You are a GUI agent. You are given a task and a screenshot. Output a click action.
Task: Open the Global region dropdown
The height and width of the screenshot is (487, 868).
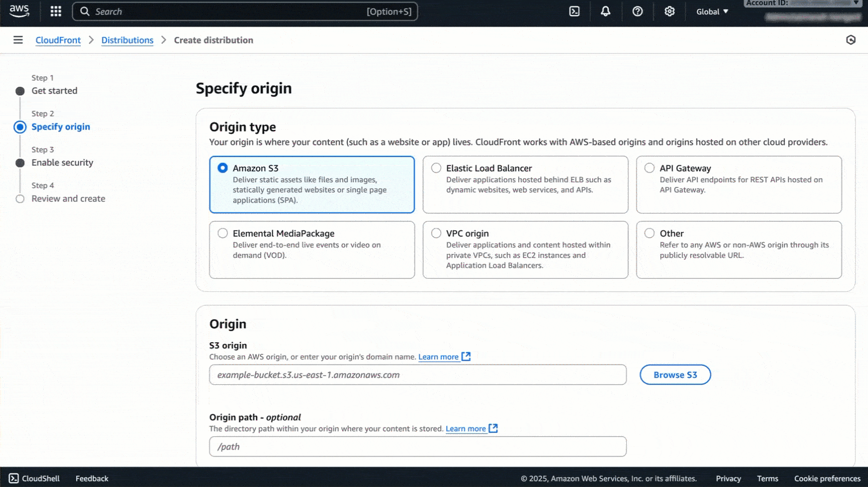pyautogui.click(x=712, y=11)
